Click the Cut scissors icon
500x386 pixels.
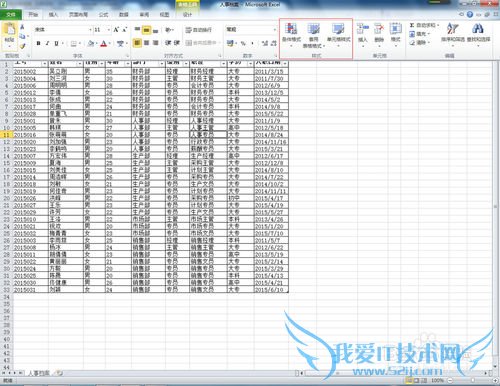pyautogui.click(x=22, y=27)
